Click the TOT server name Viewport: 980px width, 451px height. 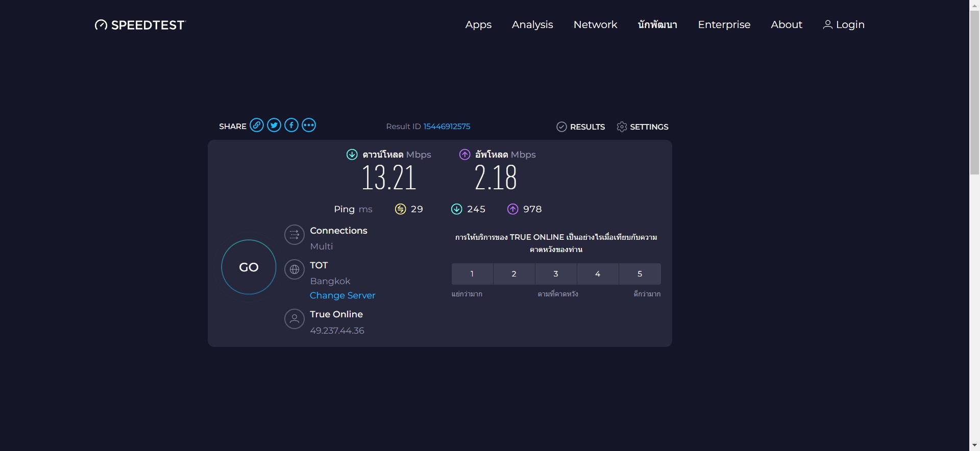pyautogui.click(x=319, y=265)
